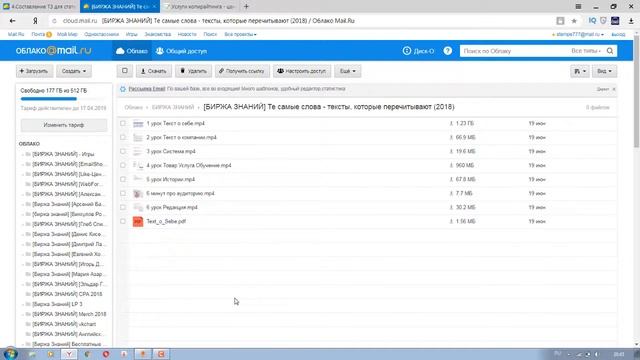Check the box for 2 урок Текст о компании.mp4

point(123,137)
